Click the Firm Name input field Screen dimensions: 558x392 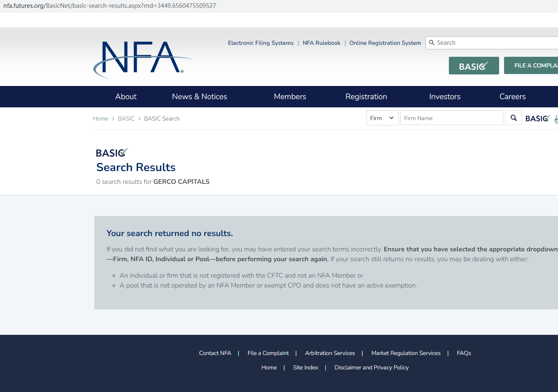[x=452, y=118]
